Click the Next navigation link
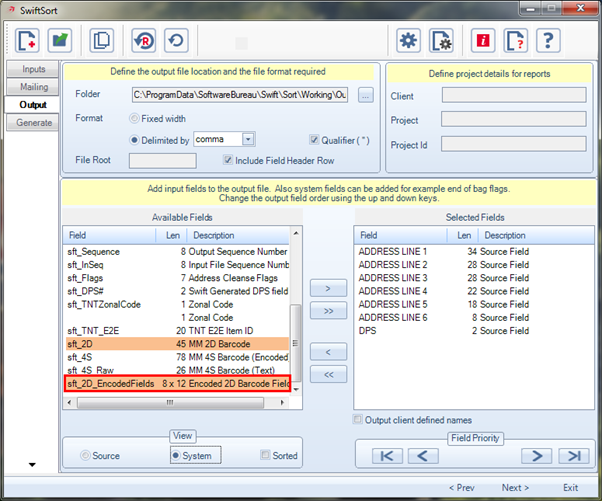Image resolution: width=602 pixels, height=501 pixels. click(515, 488)
